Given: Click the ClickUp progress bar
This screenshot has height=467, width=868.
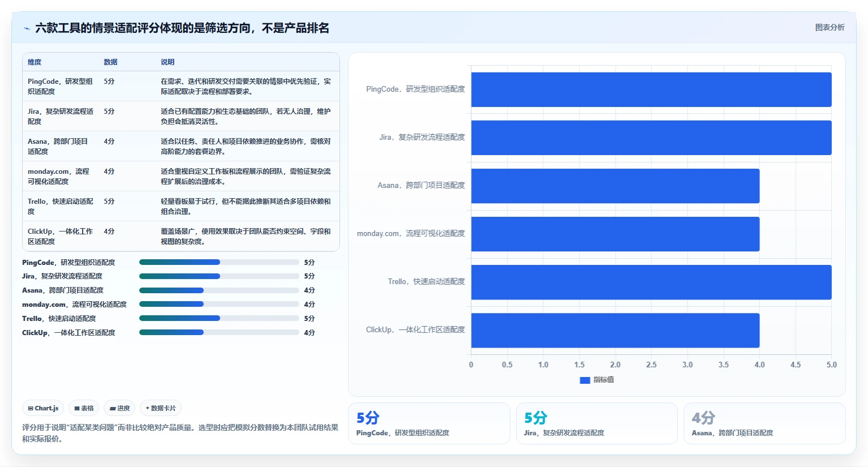Looking at the screenshot, I should (x=219, y=332).
